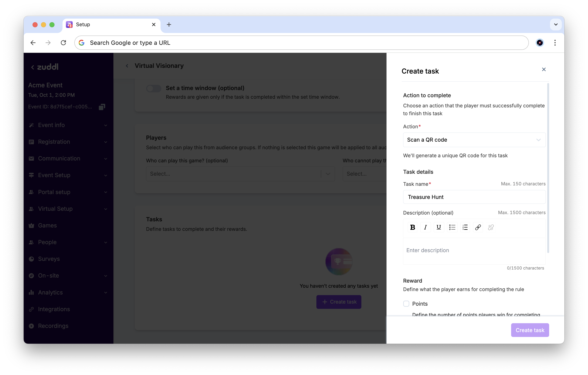
Task: Click the underline formatting icon
Action: (x=438, y=227)
